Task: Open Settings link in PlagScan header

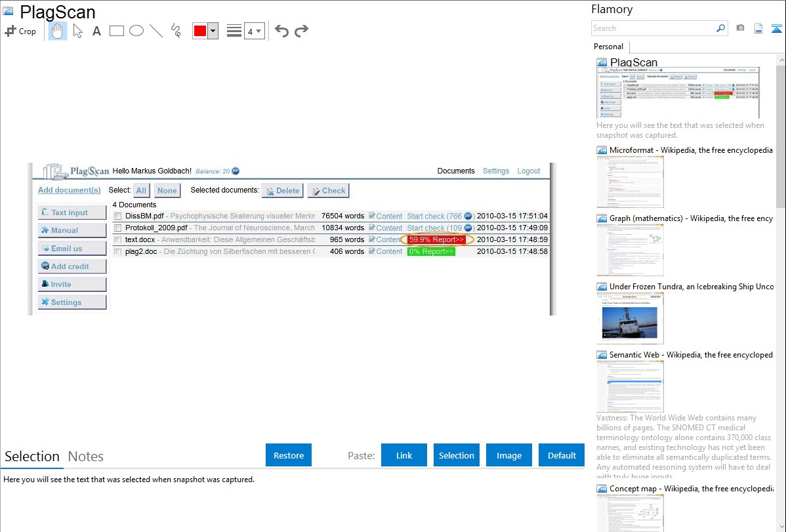Action: click(496, 171)
